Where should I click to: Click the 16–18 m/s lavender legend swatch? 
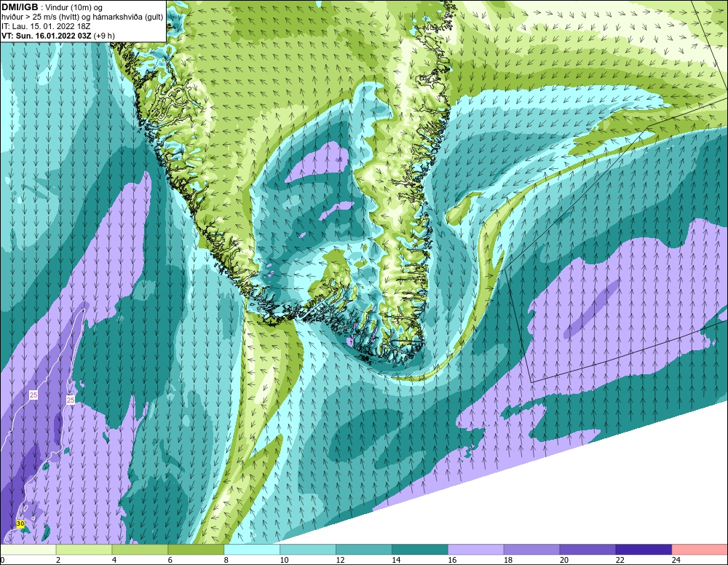[475, 550]
